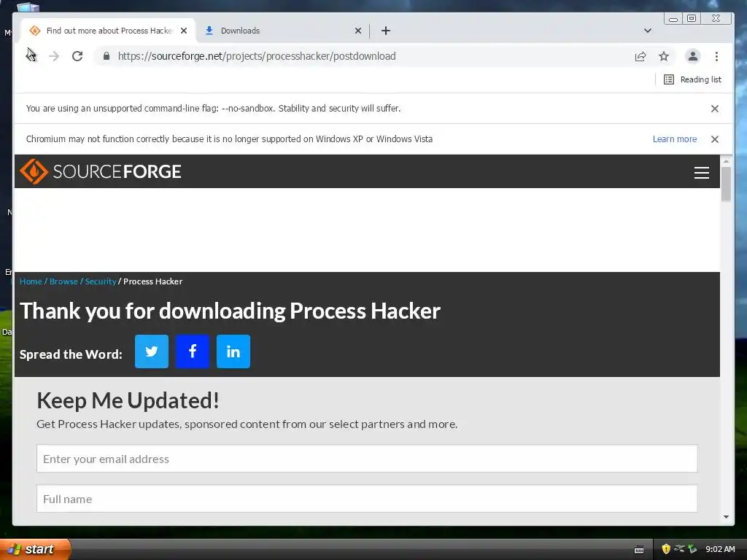This screenshot has height=560, width=747.
Task: Click the vertical scrollbar thumb
Action: (726, 184)
